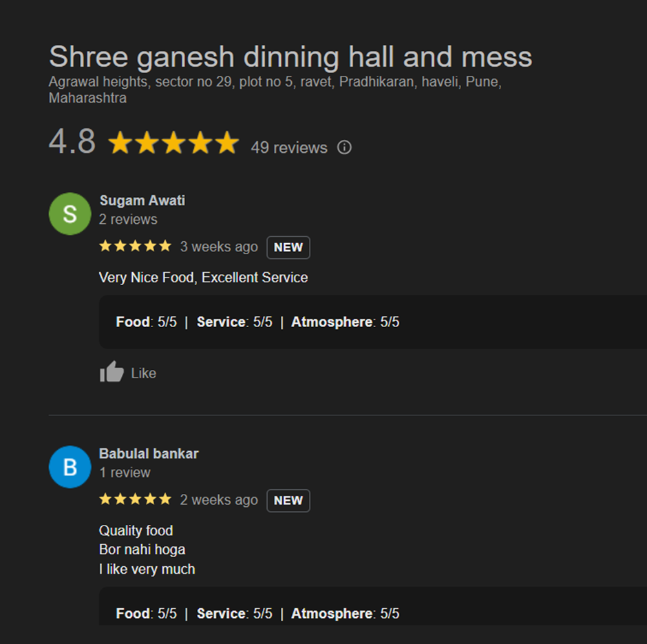
Task: Click the 'Very Nice Food, Excellent Service' review text
Action: click(x=203, y=278)
